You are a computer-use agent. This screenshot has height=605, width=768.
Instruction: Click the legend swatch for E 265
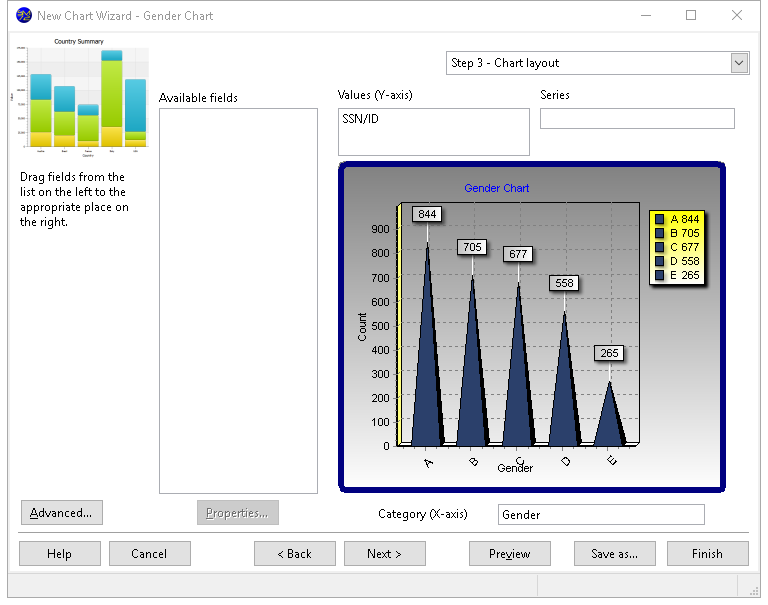tap(659, 275)
